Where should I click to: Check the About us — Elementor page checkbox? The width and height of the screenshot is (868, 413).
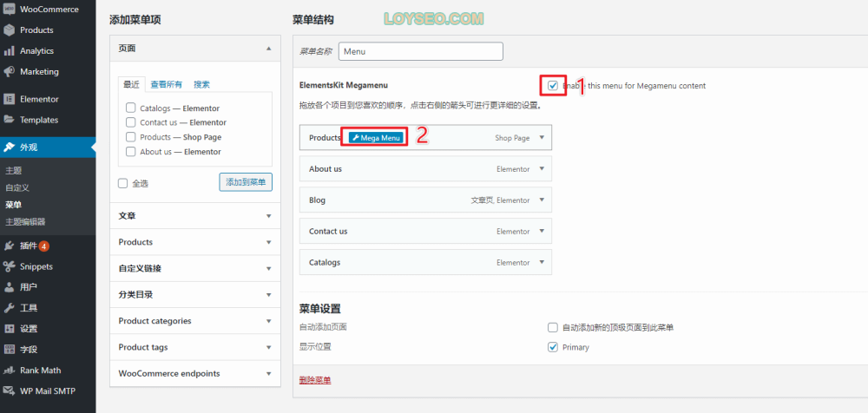131,151
